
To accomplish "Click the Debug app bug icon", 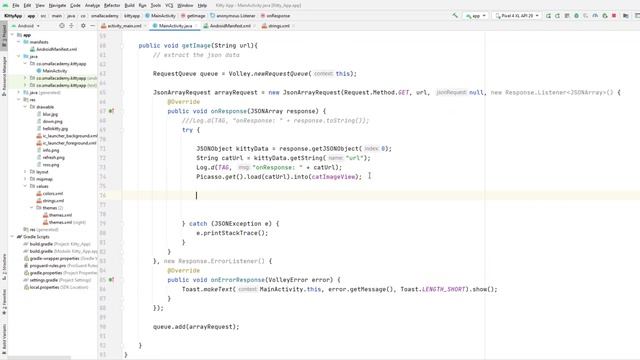I will [576, 16].
